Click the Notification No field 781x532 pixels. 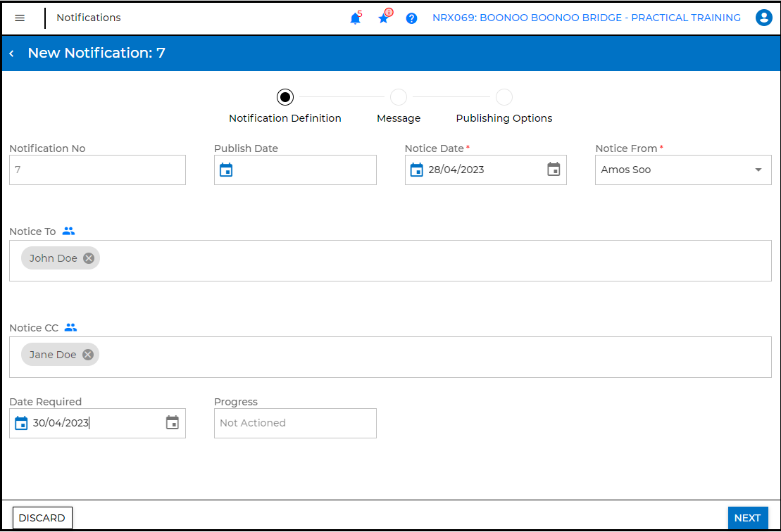click(98, 170)
